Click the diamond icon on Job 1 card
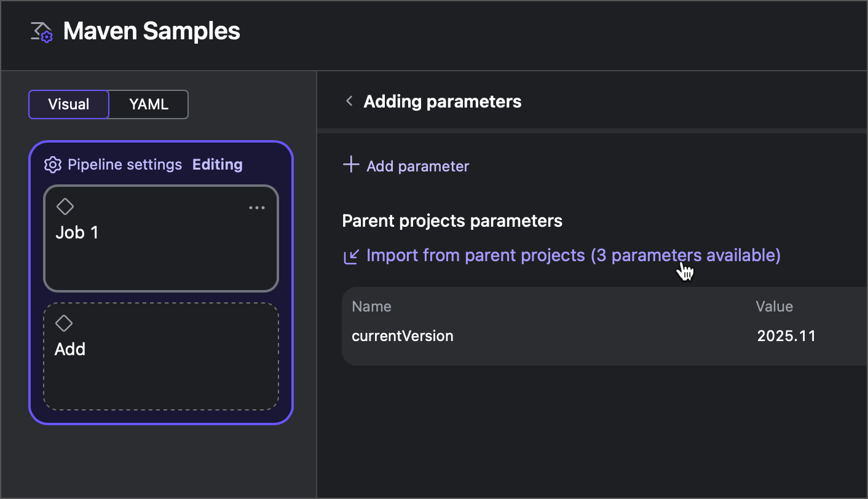Image resolution: width=868 pixels, height=499 pixels. (x=65, y=206)
